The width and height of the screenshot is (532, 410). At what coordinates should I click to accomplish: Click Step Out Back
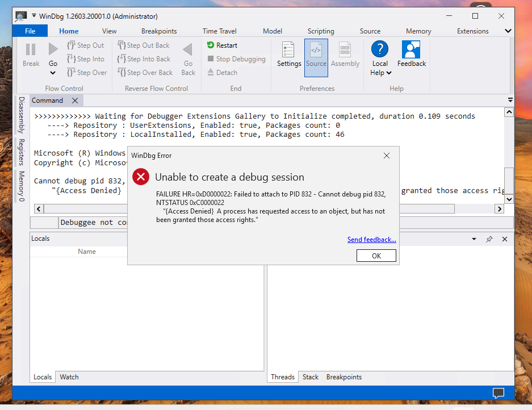(143, 45)
